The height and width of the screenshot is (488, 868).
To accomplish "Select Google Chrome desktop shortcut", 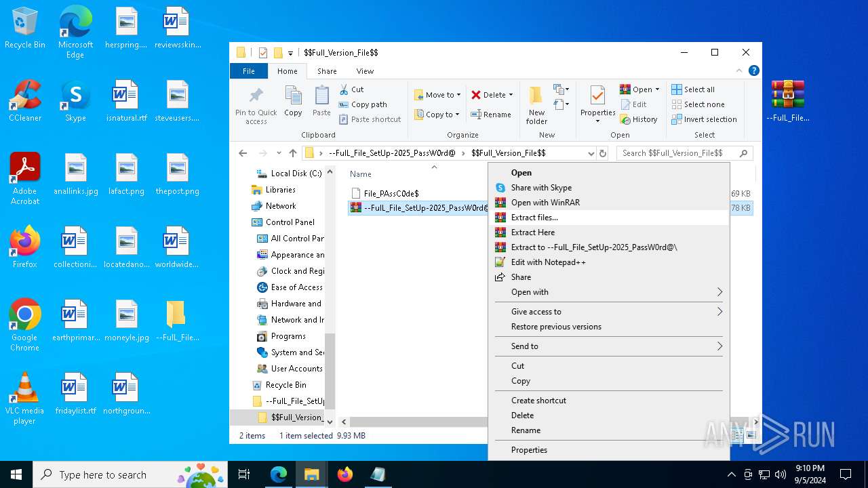I will coord(25,325).
